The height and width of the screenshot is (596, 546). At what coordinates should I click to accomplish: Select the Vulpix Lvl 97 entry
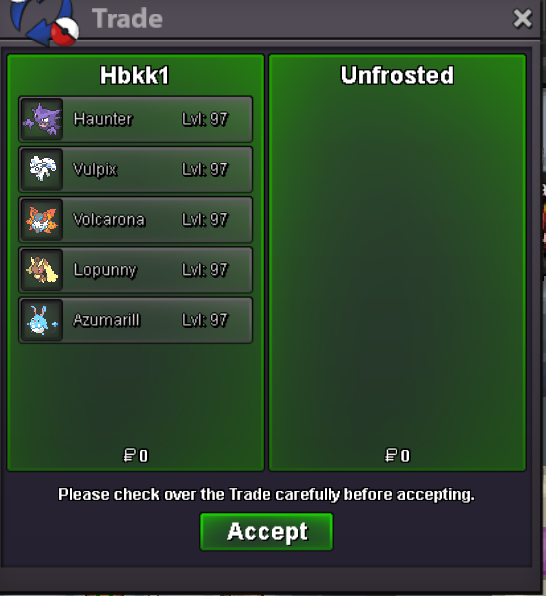click(x=135, y=170)
